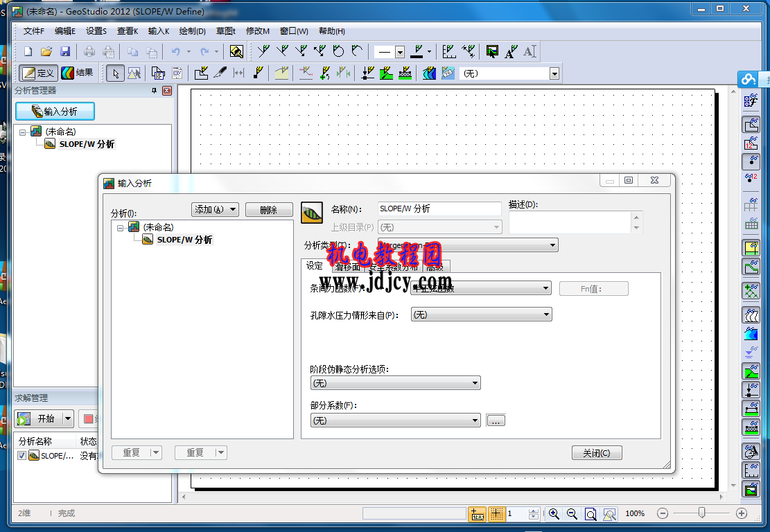
Task: Open the 帮助(H) menu
Action: point(332,31)
